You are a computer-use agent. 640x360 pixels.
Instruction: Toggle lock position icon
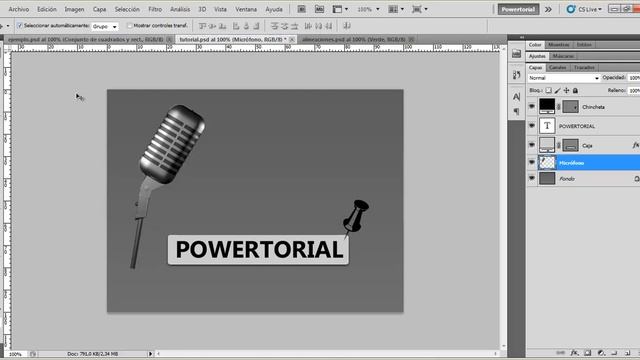(x=567, y=91)
